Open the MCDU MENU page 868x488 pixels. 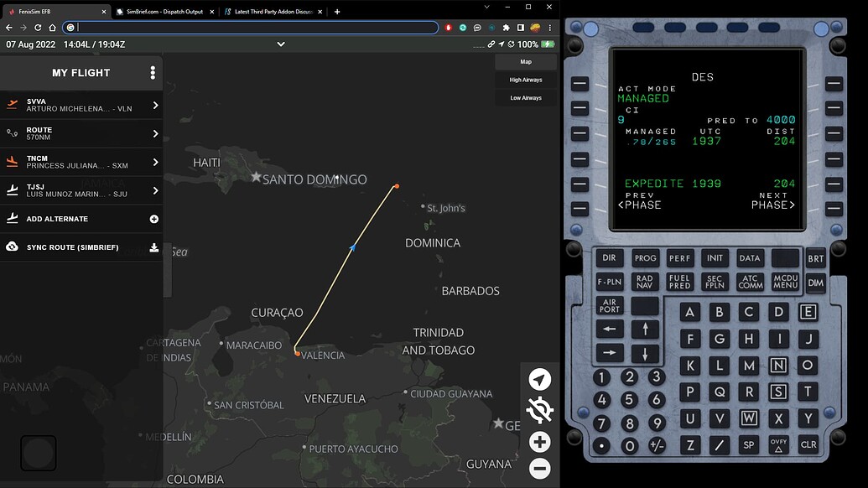tap(785, 282)
